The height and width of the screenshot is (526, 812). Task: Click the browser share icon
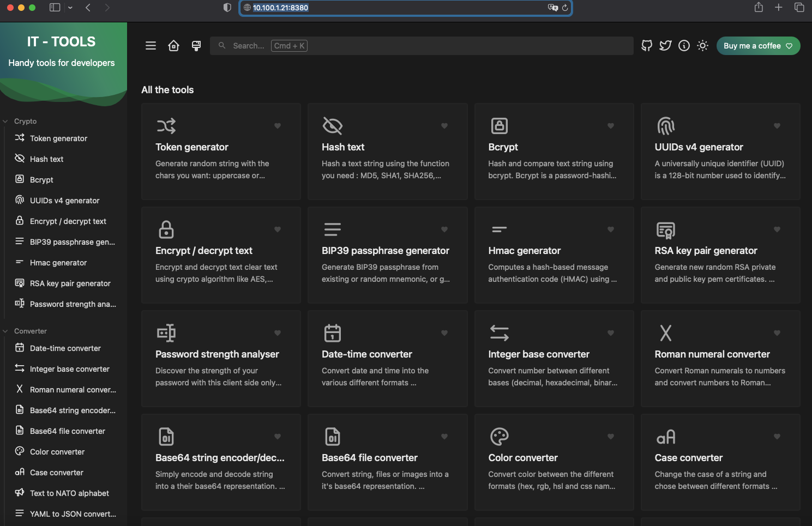pos(759,8)
